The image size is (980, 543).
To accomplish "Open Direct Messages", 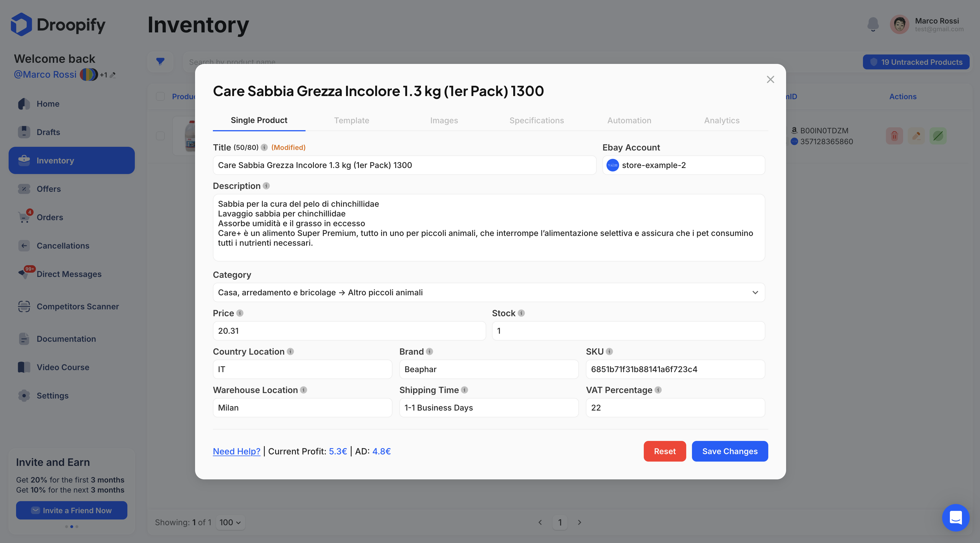I will pos(69,274).
